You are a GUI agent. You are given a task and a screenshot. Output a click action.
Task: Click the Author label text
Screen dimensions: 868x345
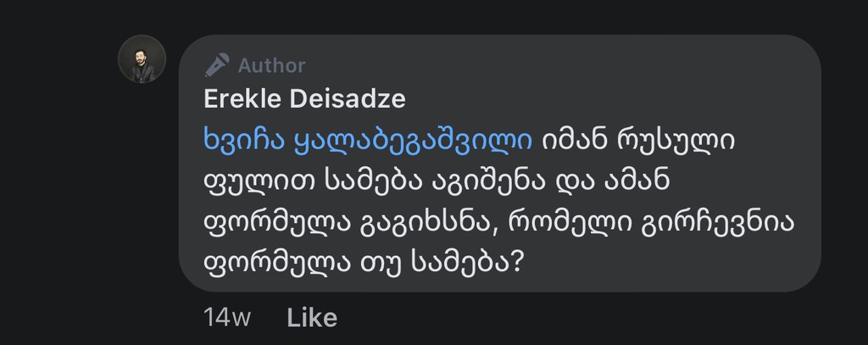(x=271, y=65)
